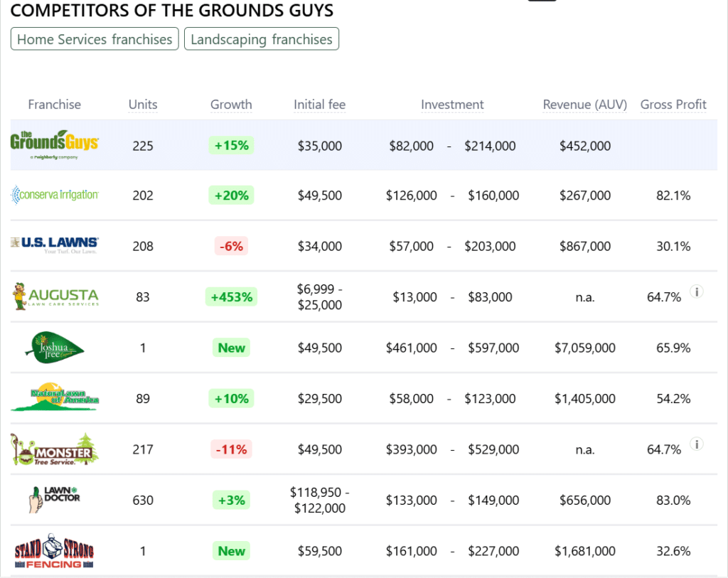Show info for Monster Tree gross profit
Image resolution: width=728 pixels, height=578 pixels.
point(697,444)
